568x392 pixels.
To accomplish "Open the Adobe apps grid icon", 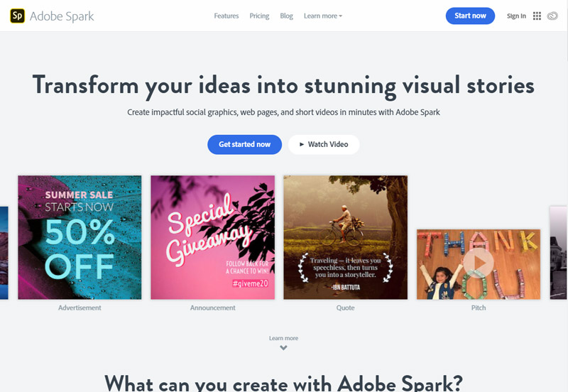I will [537, 16].
